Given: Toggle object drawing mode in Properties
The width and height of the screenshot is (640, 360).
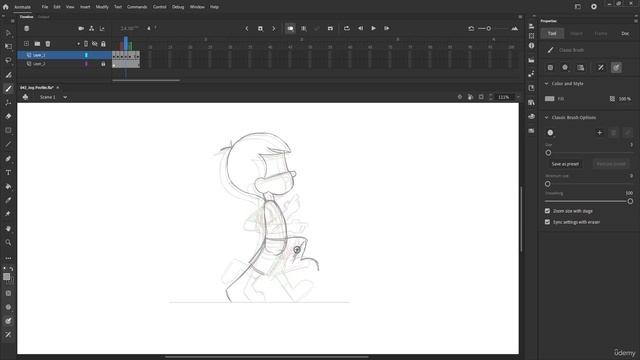Looking at the screenshot, I should tap(550, 67).
